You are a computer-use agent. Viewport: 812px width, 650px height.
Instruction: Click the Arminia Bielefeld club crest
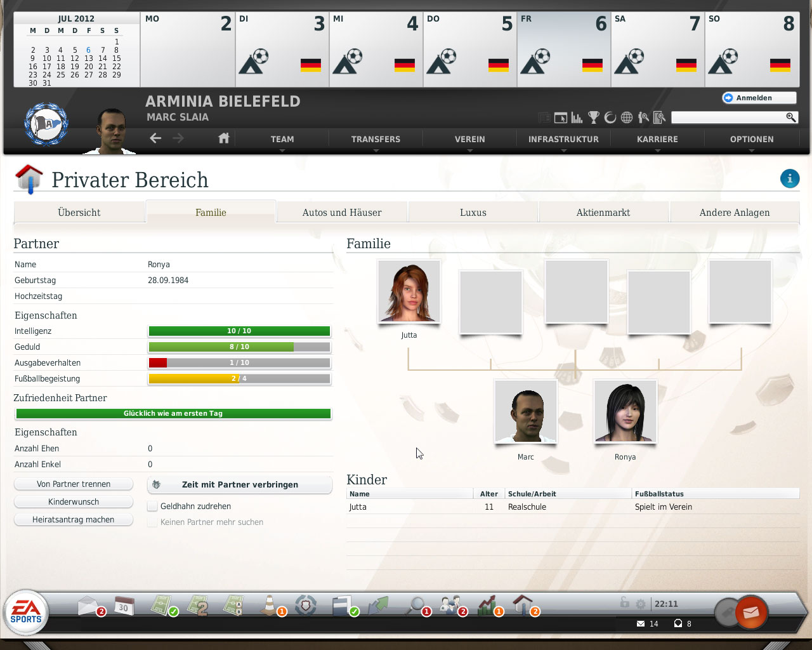(x=46, y=124)
